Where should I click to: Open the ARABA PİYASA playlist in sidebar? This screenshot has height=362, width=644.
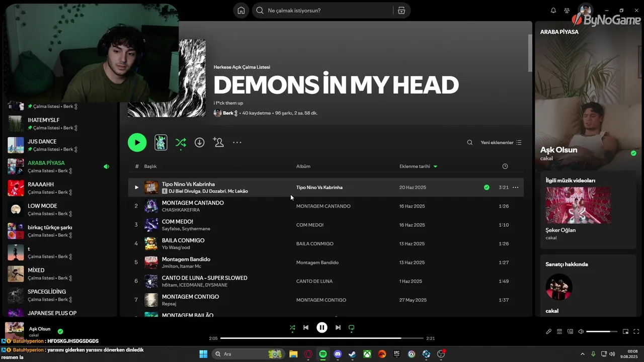tap(59, 166)
